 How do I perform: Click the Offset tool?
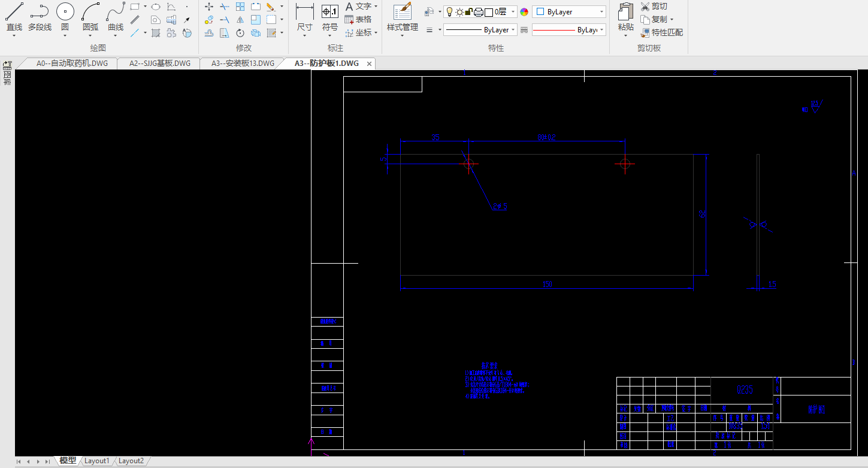click(x=208, y=33)
